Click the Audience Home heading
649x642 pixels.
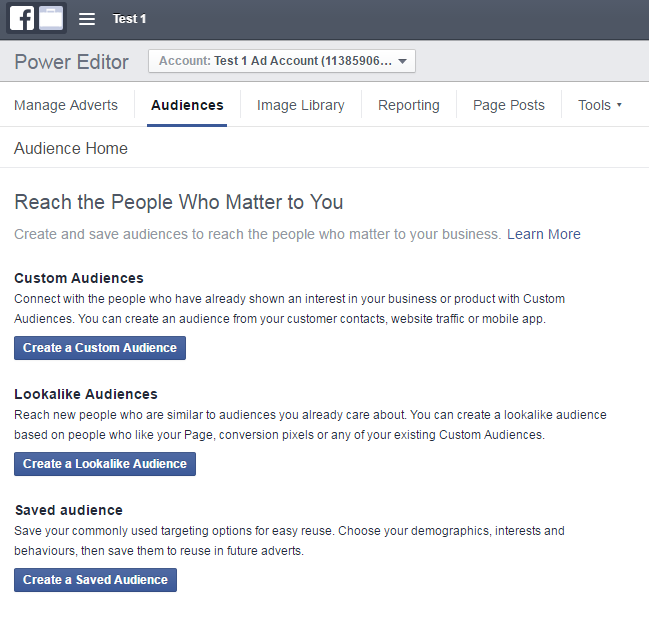(71, 148)
